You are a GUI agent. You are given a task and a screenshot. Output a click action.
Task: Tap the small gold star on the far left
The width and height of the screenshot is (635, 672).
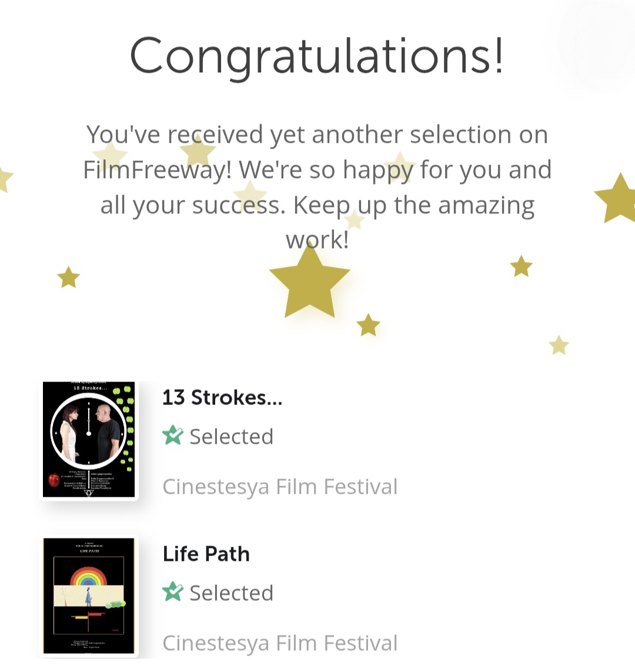tap(69, 277)
